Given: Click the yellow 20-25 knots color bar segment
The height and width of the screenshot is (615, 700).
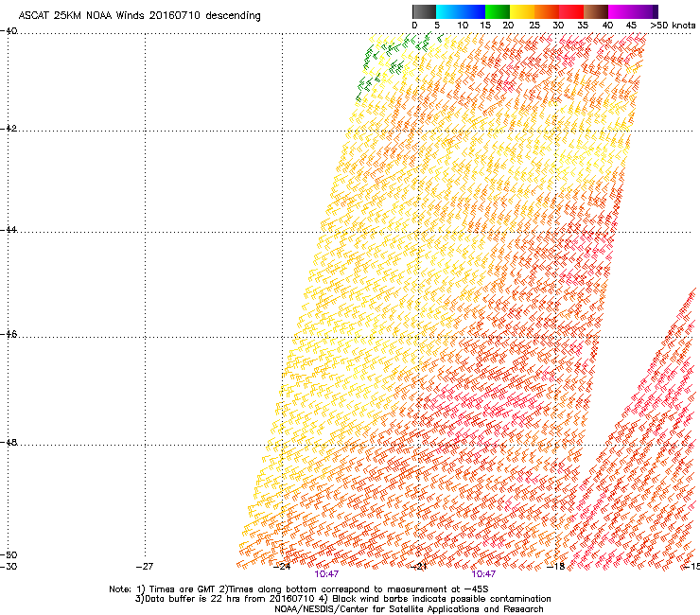Looking at the screenshot, I should click(522, 11).
